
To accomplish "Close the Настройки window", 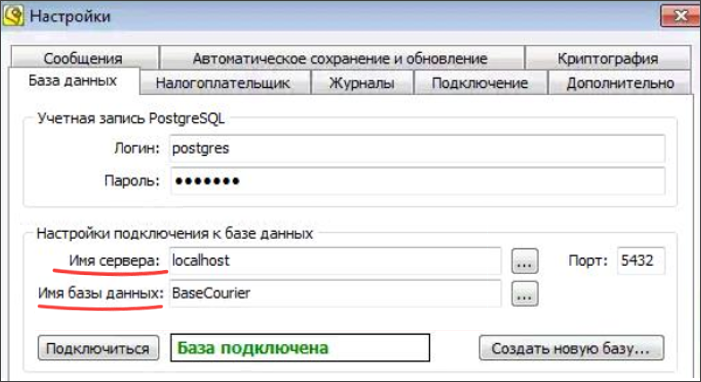I will pos(680,16).
